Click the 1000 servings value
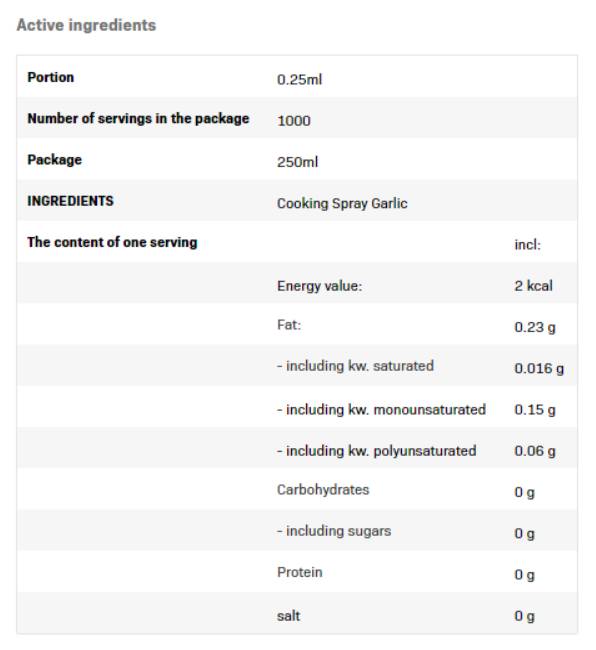Image resolution: width=596 pixels, height=650 pixels. 293,121
